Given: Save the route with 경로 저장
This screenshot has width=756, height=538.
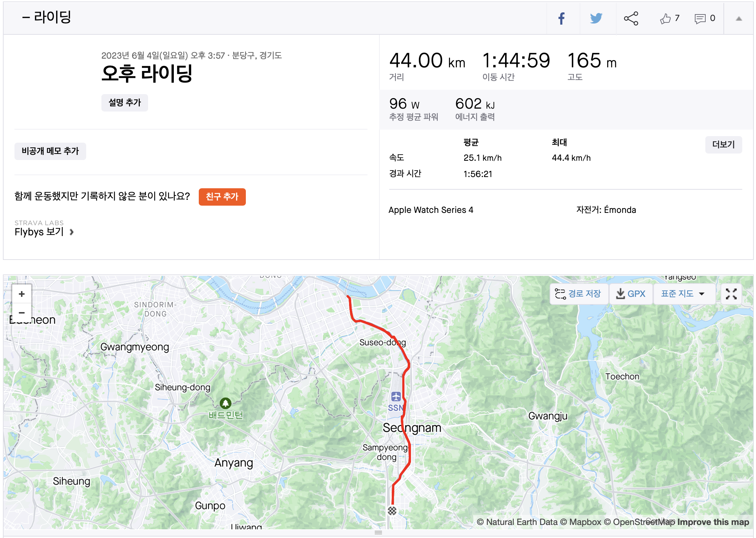Looking at the screenshot, I should point(578,294).
